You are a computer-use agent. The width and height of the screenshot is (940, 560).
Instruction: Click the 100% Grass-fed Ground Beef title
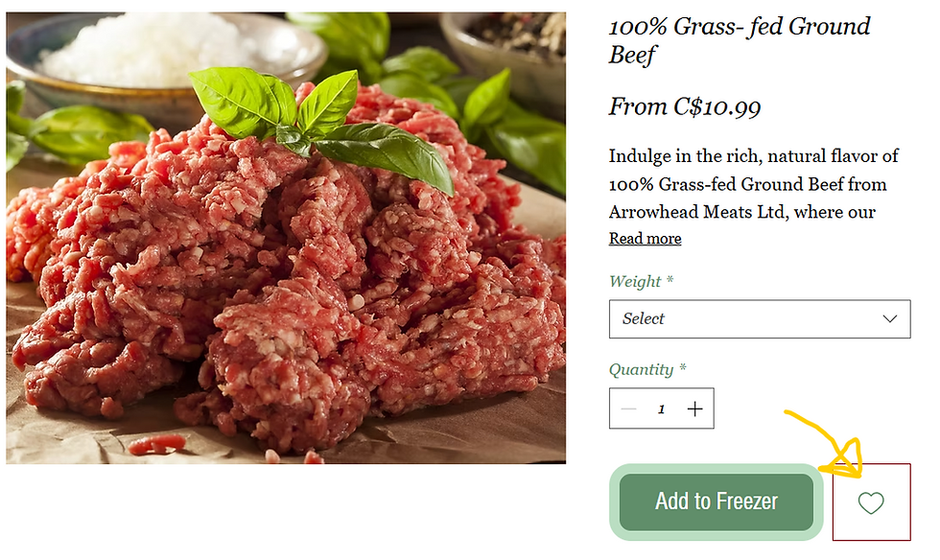point(740,40)
